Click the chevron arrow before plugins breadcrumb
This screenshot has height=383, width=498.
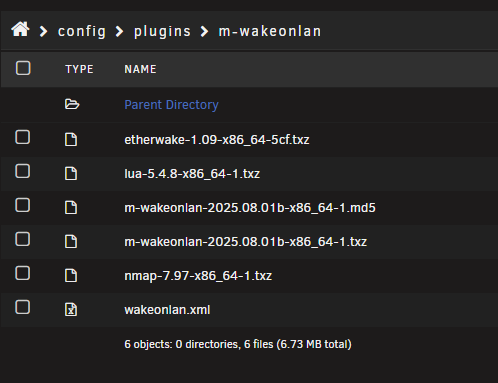[x=119, y=31]
